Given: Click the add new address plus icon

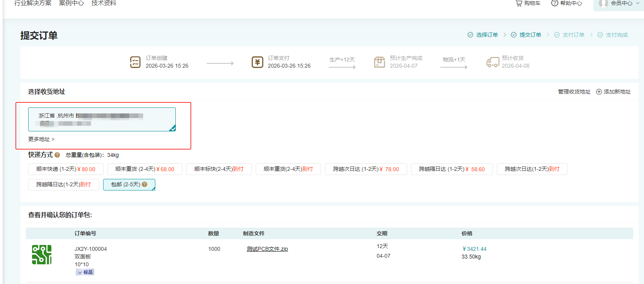Looking at the screenshot, I should 599,92.
